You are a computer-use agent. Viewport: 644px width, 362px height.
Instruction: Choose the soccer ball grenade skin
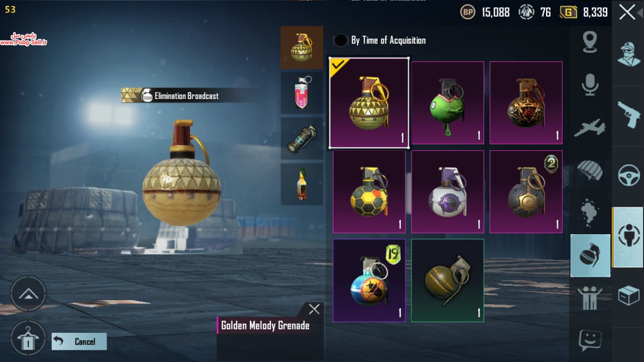click(369, 191)
